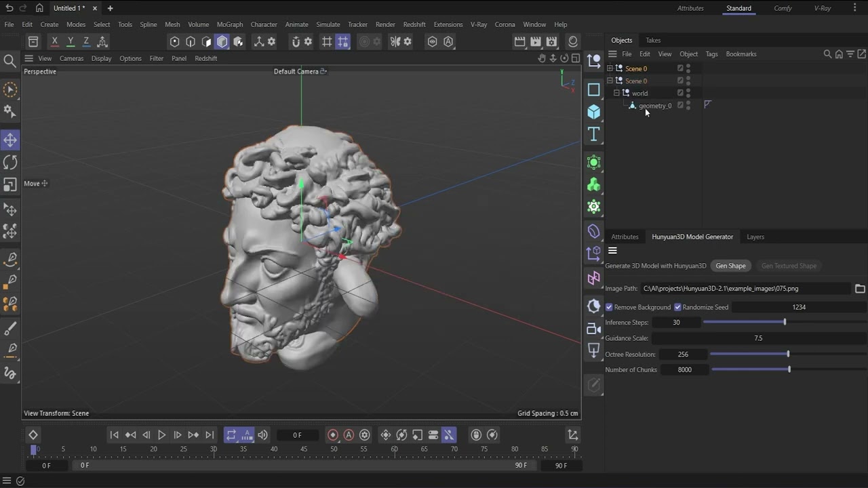868x488 pixels.
Task: Play the animation forwards
Action: pos(161,435)
